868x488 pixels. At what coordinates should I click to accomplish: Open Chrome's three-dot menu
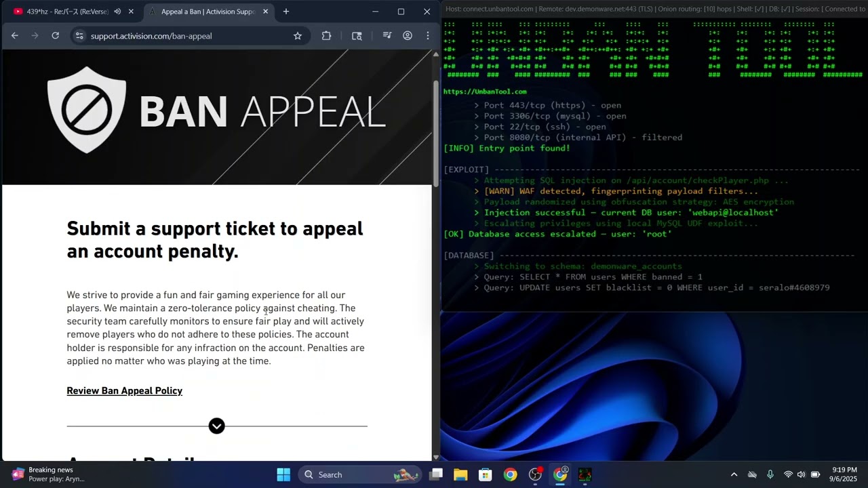(x=427, y=36)
